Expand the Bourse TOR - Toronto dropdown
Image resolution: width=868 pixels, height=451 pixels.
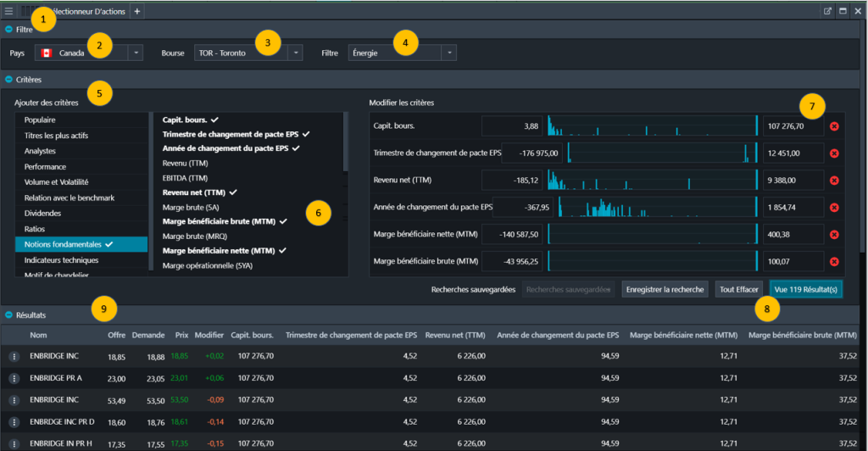[x=294, y=53]
